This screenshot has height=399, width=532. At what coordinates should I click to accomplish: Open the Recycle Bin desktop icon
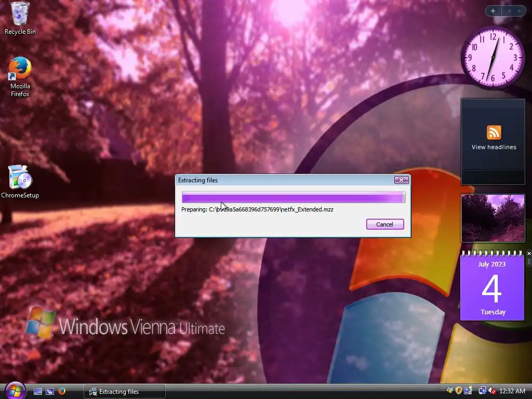pyautogui.click(x=20, y=18)
